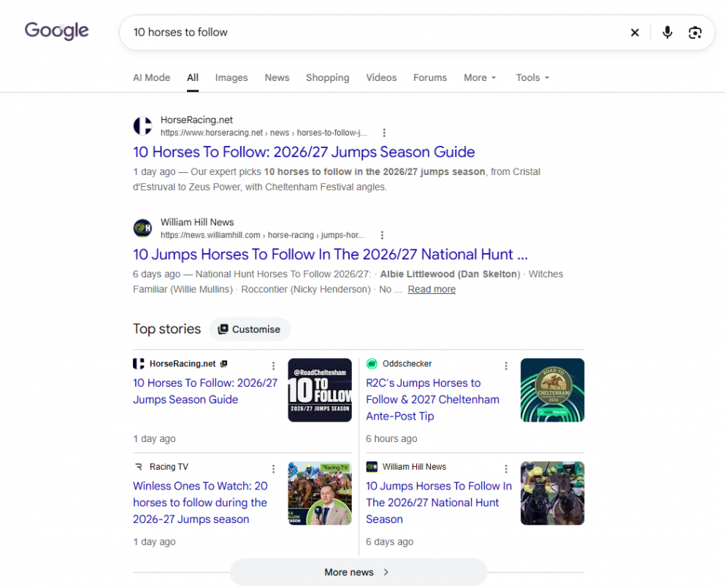This screenshot has width=725, height=588.
Task: Open Google Lens image search camera icon
Action: [695, 32]
